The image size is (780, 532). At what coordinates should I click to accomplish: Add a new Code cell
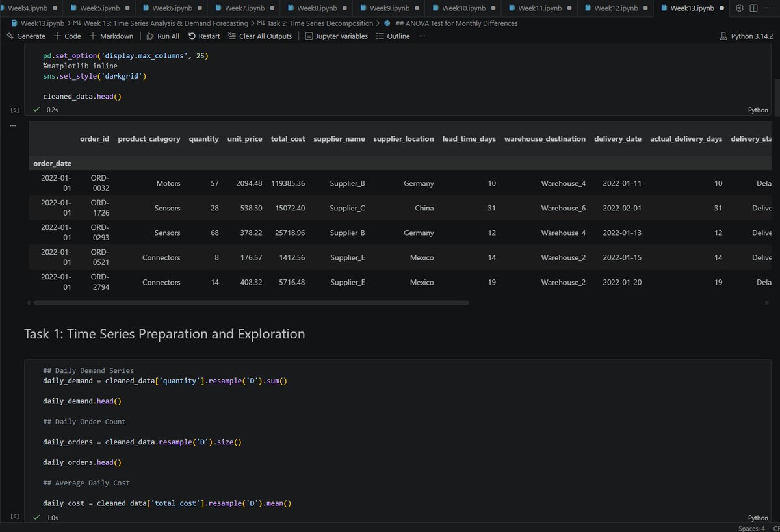pos(68,36)
